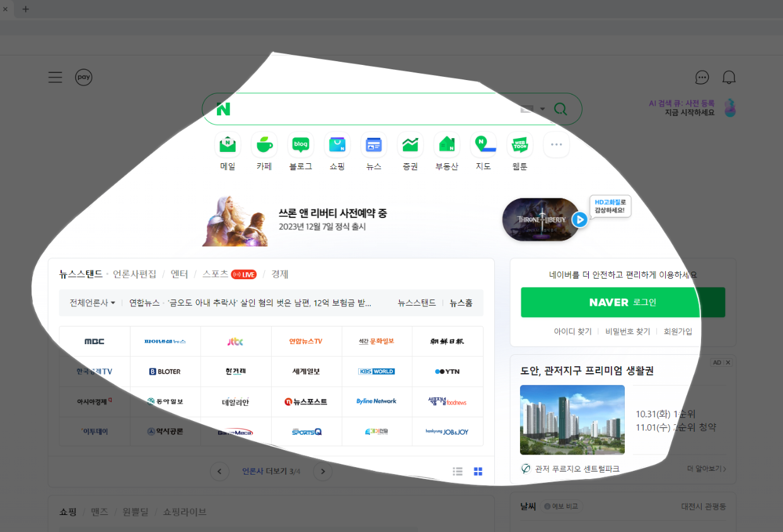Open the 메일 mail shortcut icon
The width and height of the screenshot is (783, 532).
click(228, 145)
